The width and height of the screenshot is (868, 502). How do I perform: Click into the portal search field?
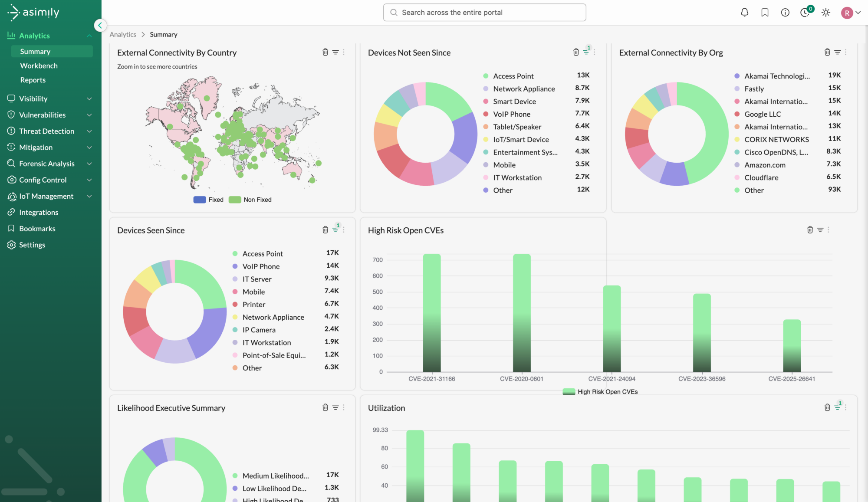(x=484, y=13)
